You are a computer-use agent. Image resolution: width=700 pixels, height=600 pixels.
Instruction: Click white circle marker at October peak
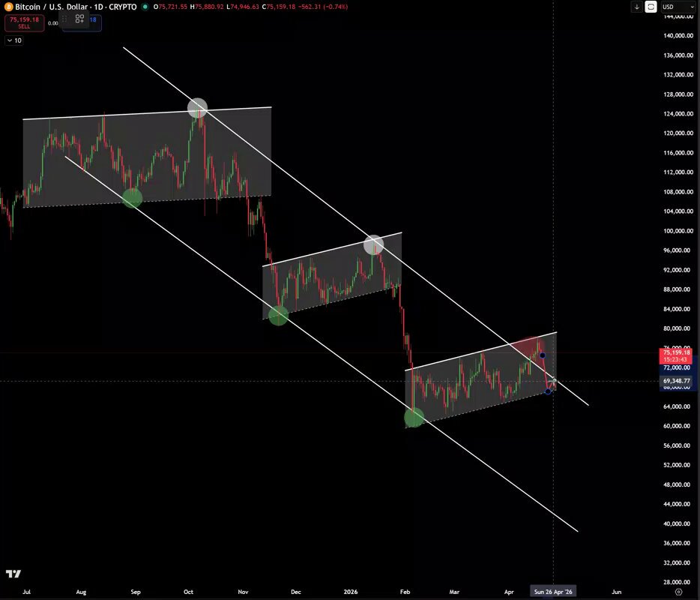point(197,108)
